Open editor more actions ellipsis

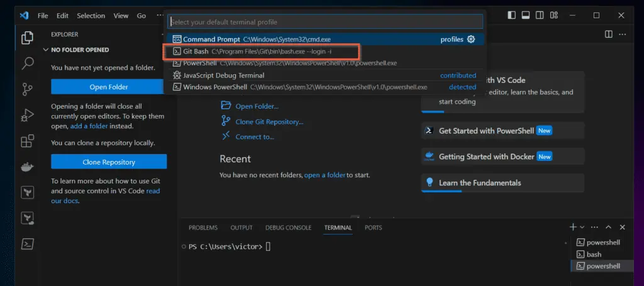coord(623,34)
